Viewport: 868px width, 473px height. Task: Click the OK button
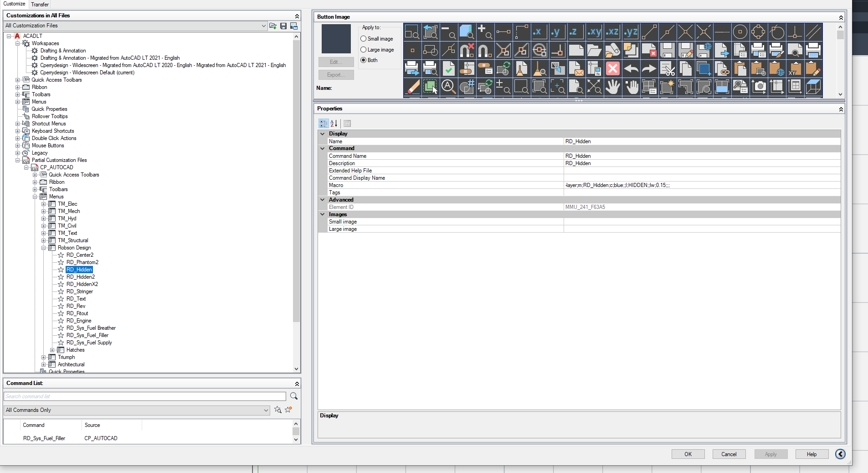click(688, 454)
